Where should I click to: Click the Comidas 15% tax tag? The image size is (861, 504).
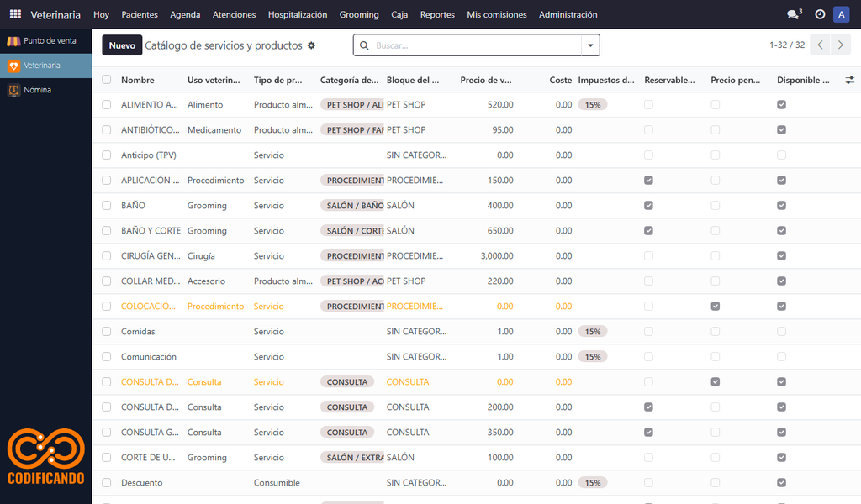[x=593, y=331]
